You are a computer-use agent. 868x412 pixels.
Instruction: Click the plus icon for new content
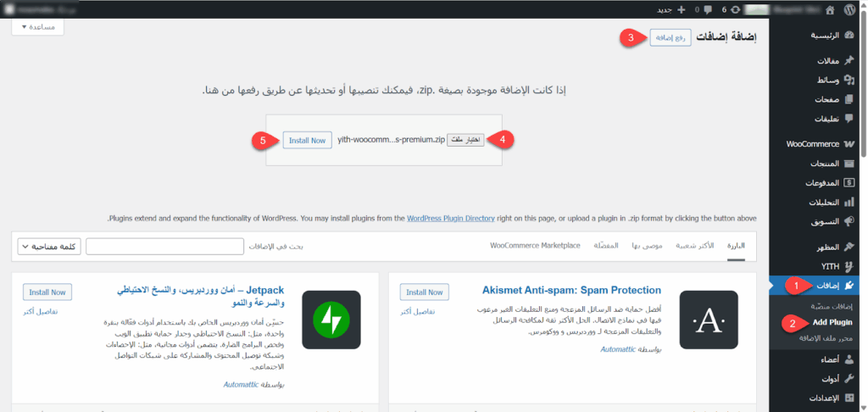(x=681, y=9)
